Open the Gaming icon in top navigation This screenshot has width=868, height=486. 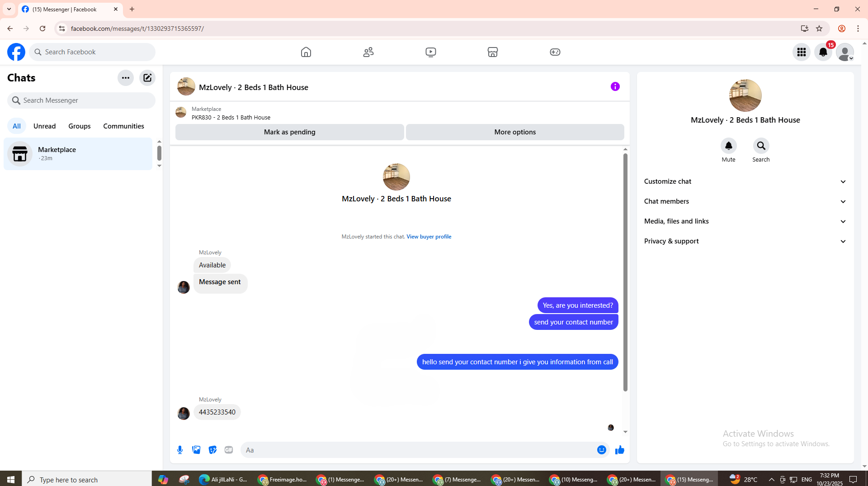click(555, 52)
